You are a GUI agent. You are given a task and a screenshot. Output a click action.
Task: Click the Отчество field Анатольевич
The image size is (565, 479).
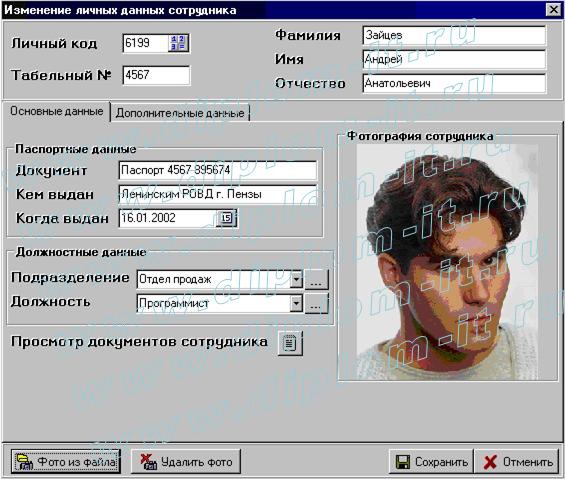[454, 83]
